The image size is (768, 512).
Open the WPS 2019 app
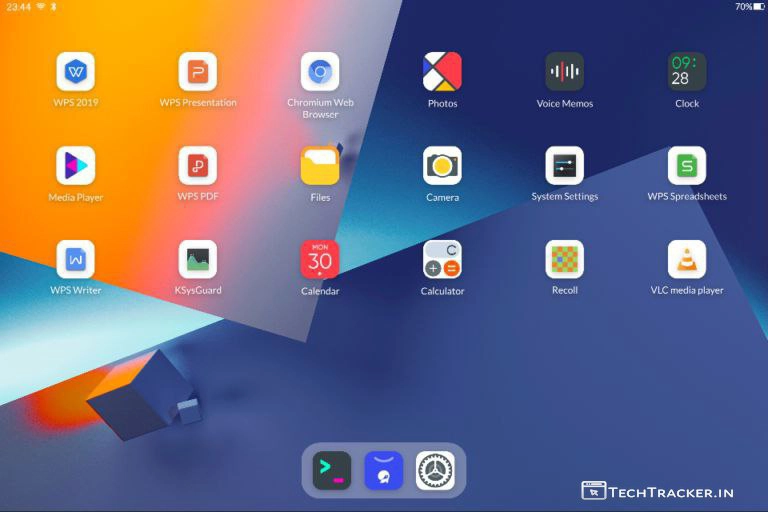tap(75, 72)
